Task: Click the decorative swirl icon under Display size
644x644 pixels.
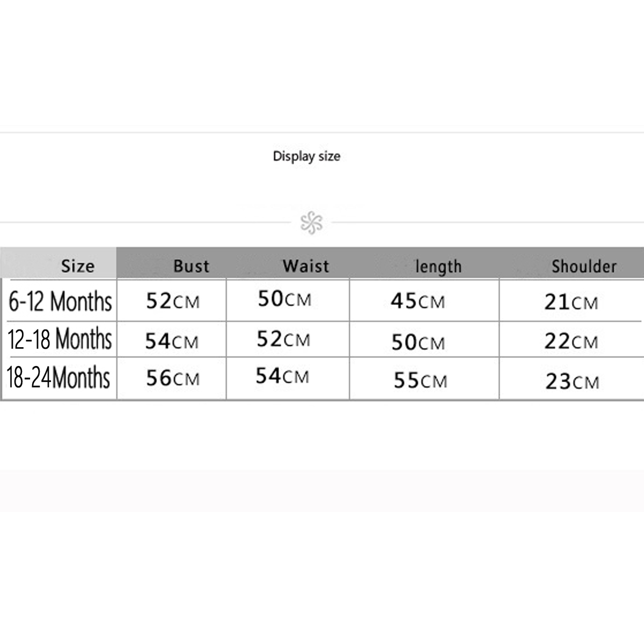Action: [x=311, y=222]
